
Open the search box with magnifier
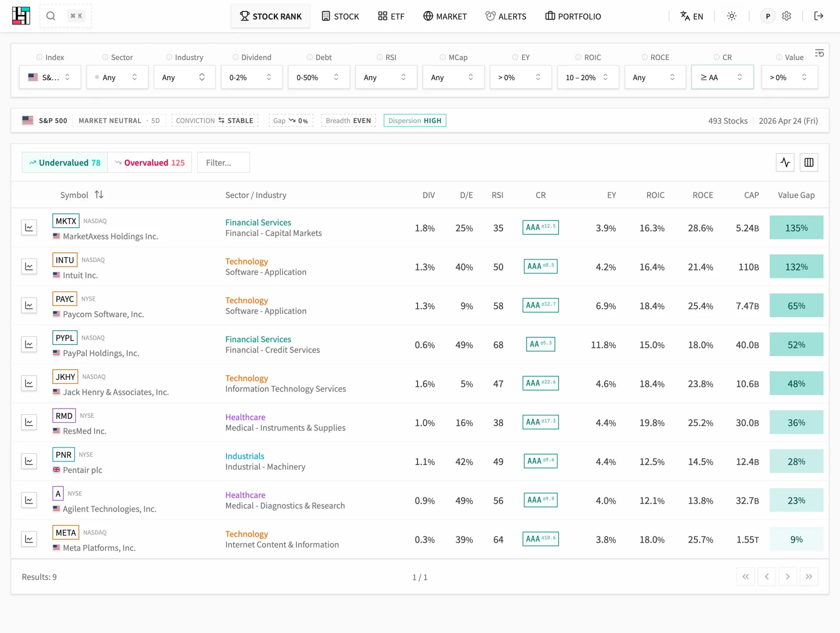tap(66, 16)
